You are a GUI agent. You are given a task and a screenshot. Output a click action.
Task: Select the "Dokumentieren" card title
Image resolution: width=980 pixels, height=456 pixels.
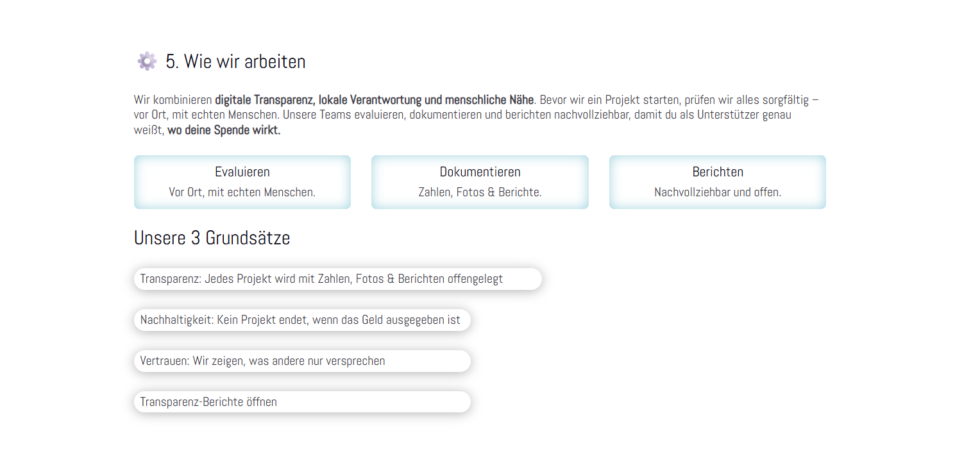click(x=480, y=172)
